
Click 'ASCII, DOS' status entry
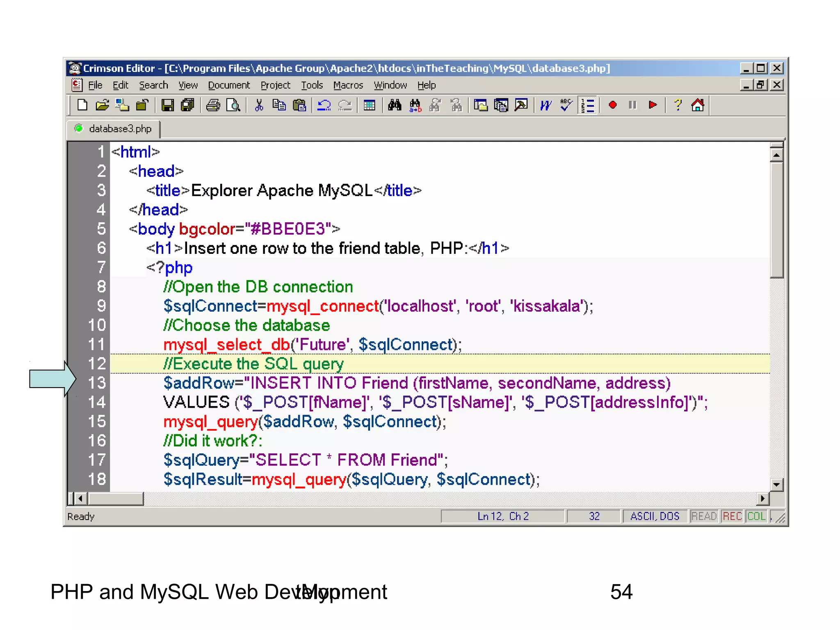tap(655, 516)
